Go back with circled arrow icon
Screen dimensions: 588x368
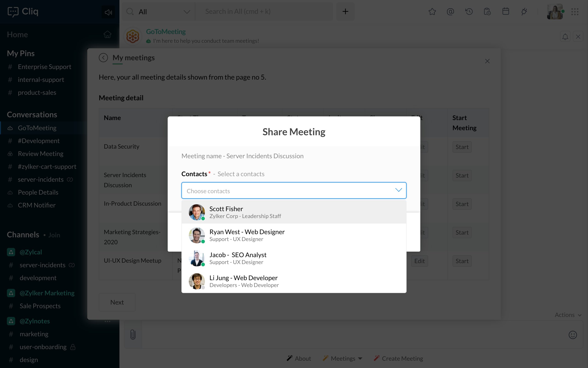(103, 58)
